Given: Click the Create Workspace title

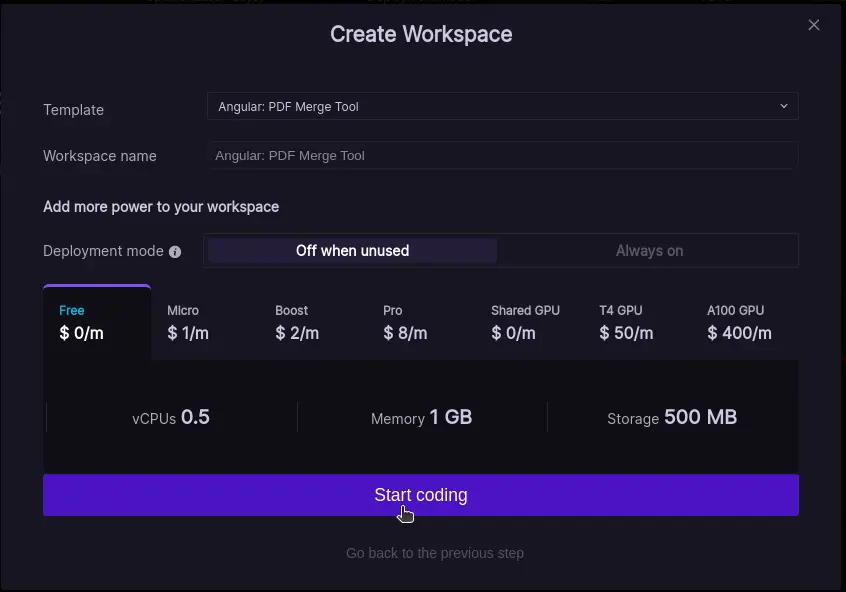Looking at the screenshot, I should (421, 34).
